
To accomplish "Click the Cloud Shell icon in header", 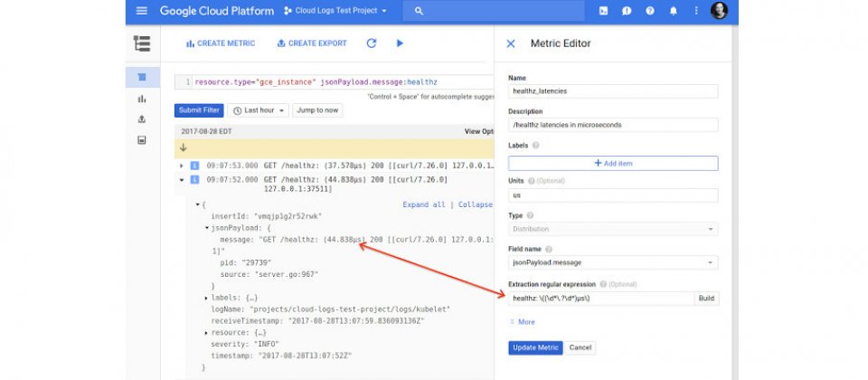I will point(603,11).
